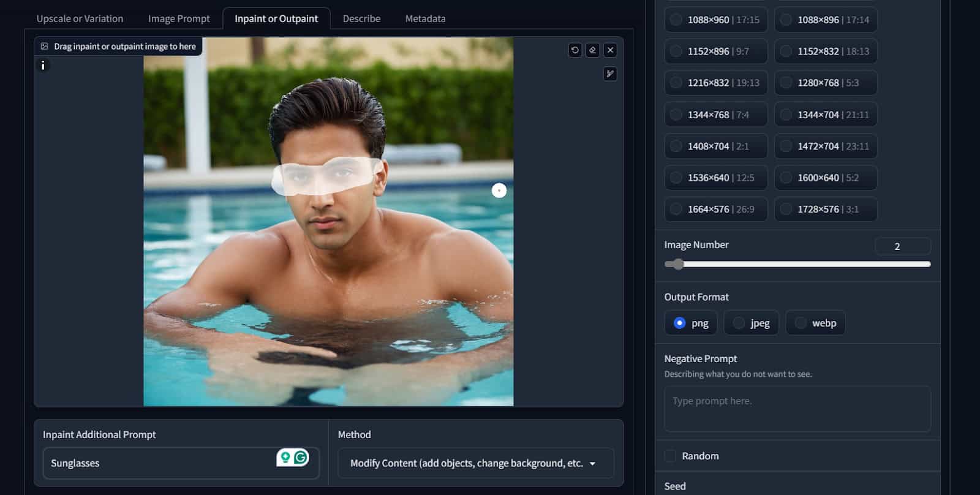Click the green Grammarly G icon
The image size is (980, 495).
pos(301,457)
